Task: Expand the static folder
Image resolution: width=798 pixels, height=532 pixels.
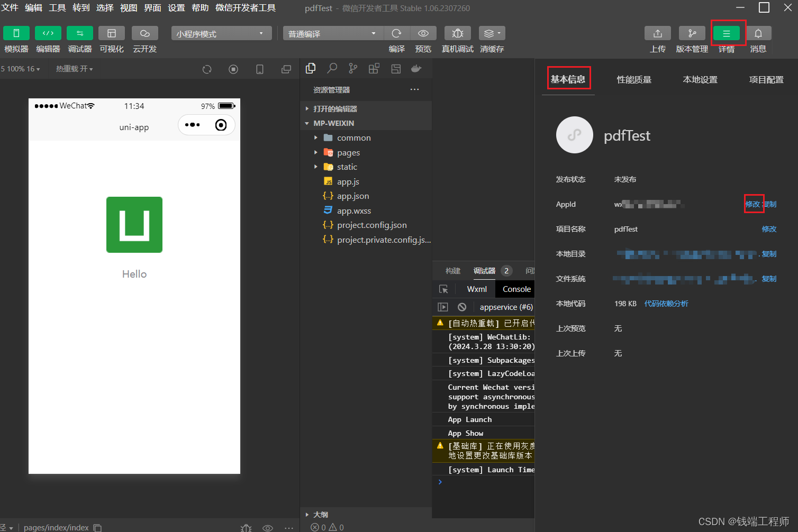Action: [x=366, y=167]
